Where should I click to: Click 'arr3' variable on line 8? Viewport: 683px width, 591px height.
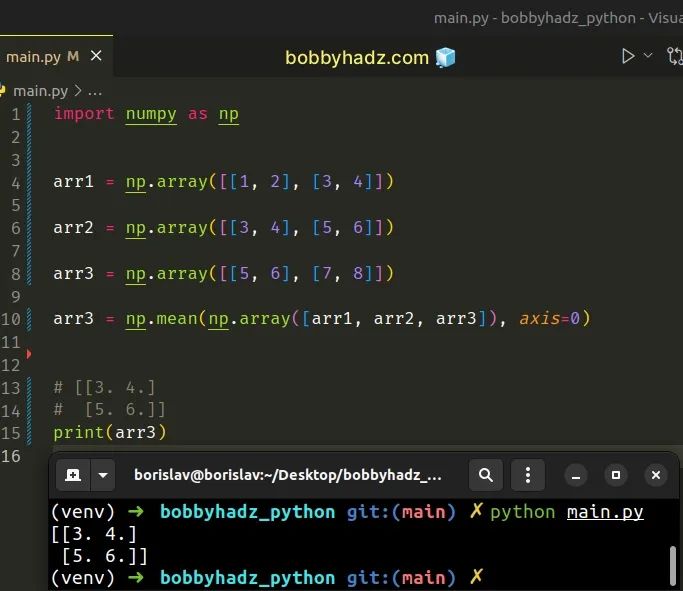tap(73, 274)
